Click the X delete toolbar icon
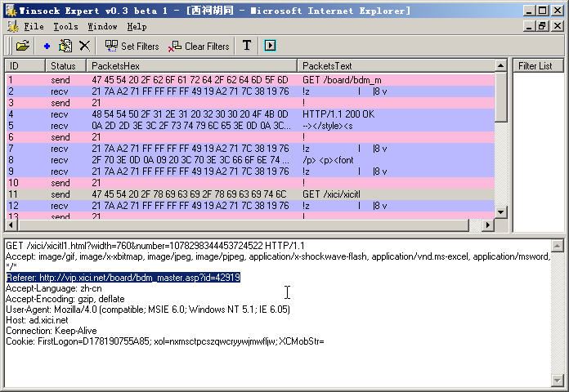The width and height of the screenshot is (569, 392). pyautogui.click(x=84, y=46)
